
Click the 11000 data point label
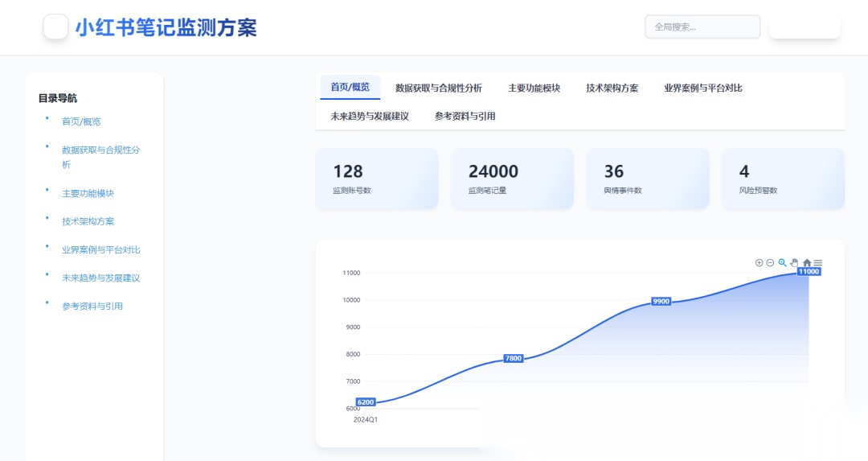click(809, 271)
